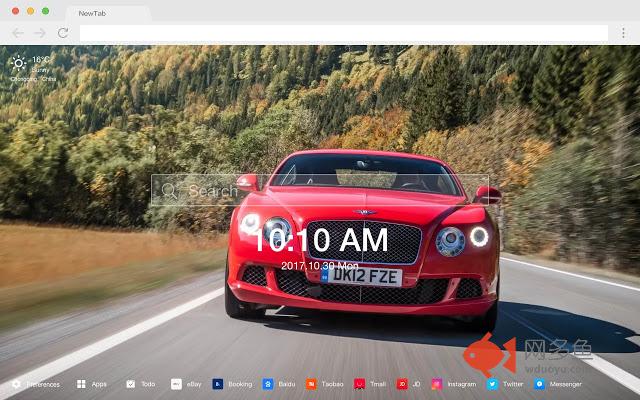Click into the page Search field
Viewport: 640px width, 400px height.
coord(320,190)
